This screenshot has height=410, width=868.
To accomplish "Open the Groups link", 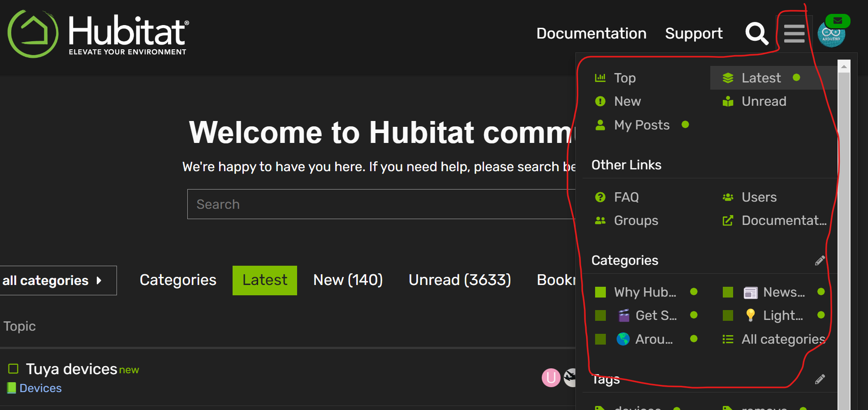I will coord(626,220).
